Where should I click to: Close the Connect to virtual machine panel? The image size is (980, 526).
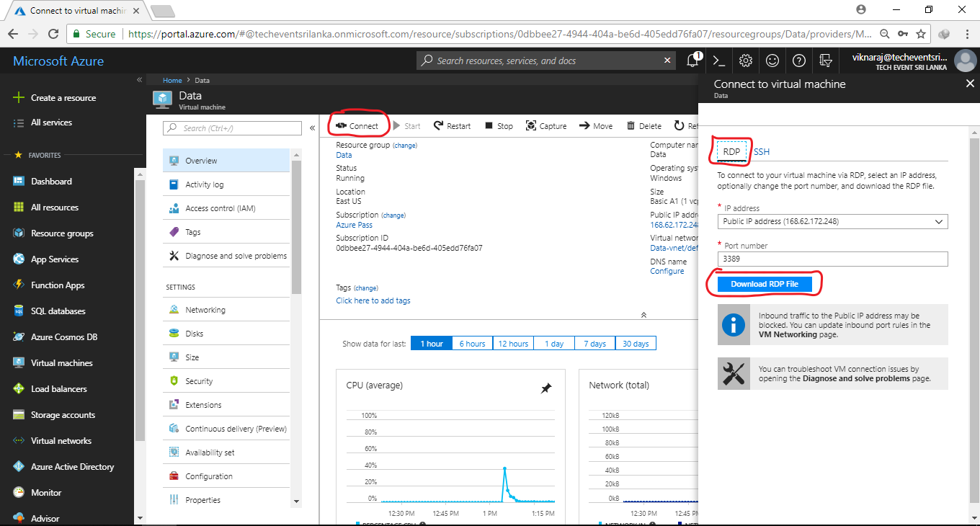[970, 84]
